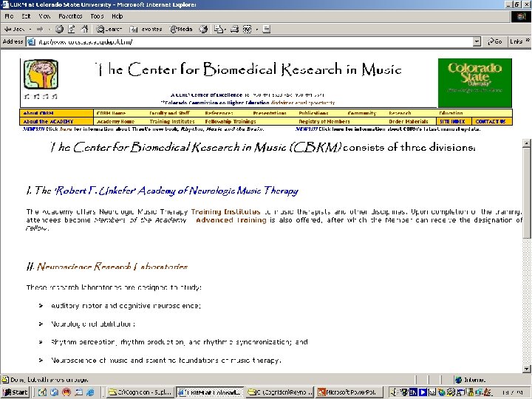Viewport: 532px width, 399px height.
Task: Stop the page loading
Action: coord(59,29)
